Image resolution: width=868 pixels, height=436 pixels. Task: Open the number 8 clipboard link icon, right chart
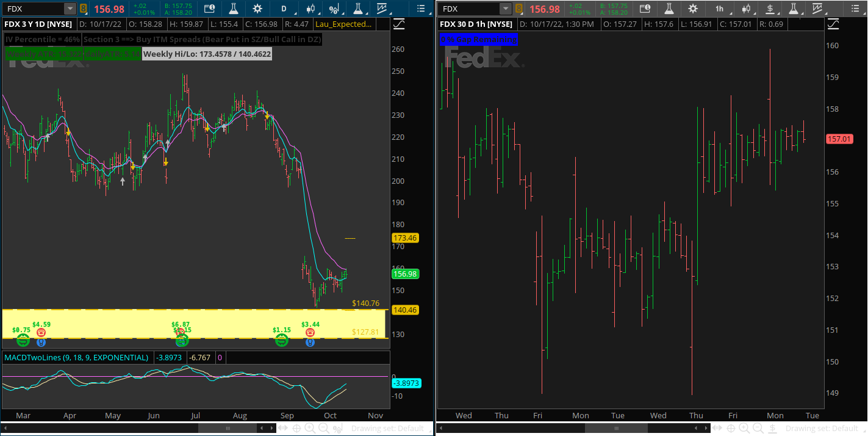pos(518,9)
